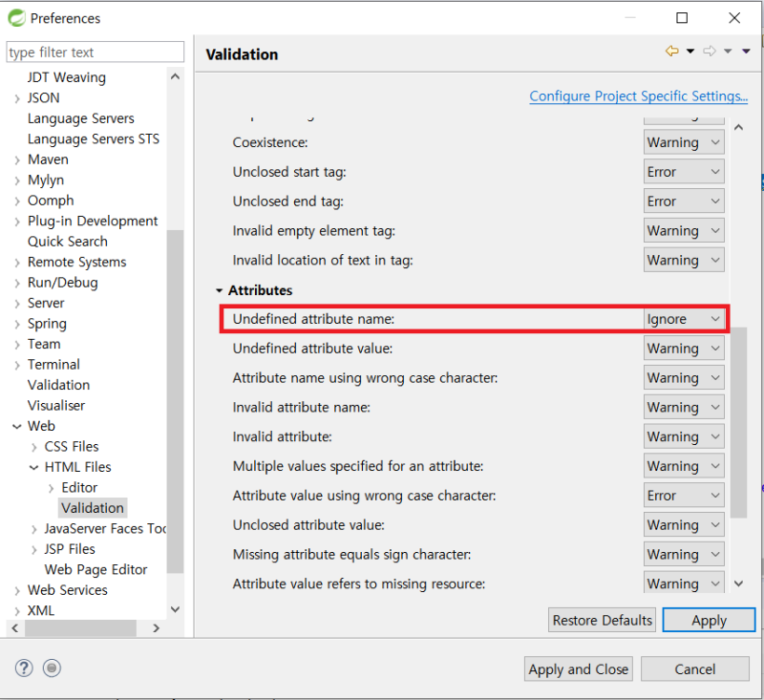Image resolution: width=764 pixels, height=700 pixels.
Task: Open the preferences view menu arrow
Action: 746,52
